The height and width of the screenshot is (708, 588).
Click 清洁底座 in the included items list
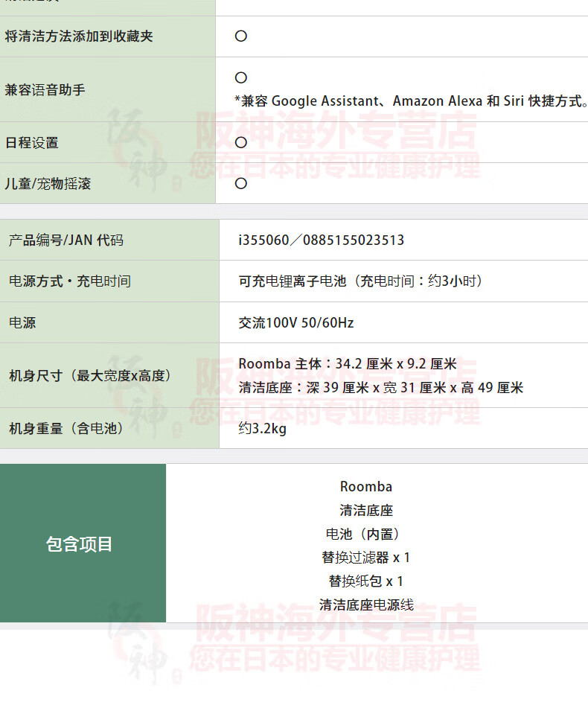point(366,511)
